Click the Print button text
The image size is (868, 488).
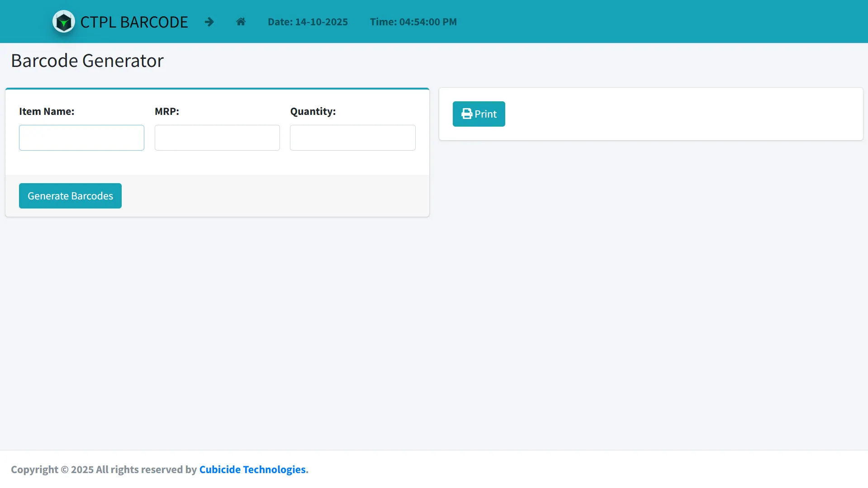point(485,114)
